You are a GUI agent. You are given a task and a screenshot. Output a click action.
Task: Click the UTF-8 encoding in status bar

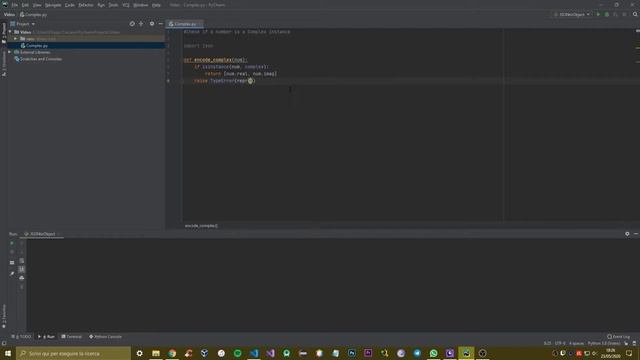[560, 343]
